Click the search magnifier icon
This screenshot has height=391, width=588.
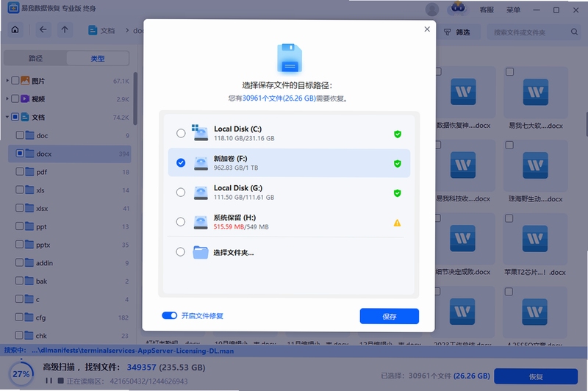pyautogui.click(x=574, y=32)
